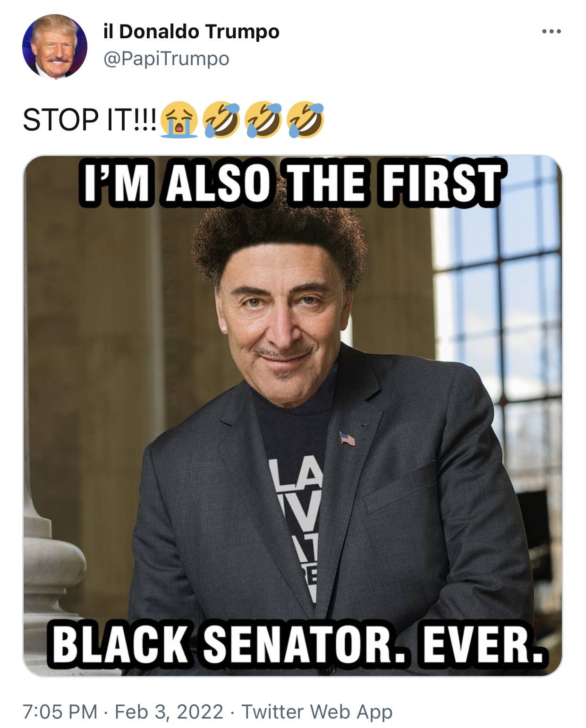
Task: Click the 7:05 PM timestamp
Action: click(x=60, y=711)
